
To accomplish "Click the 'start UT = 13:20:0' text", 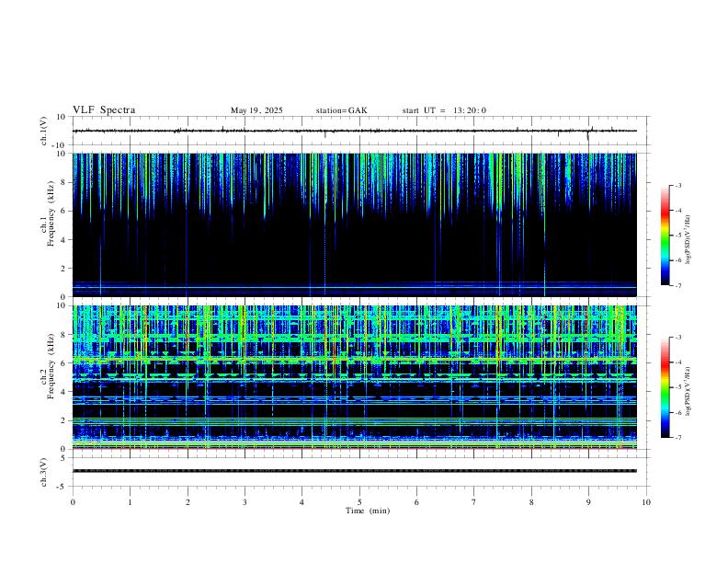I will tap(444, 110).
